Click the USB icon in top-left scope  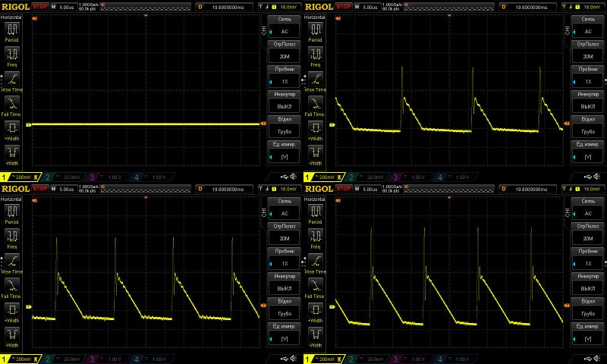[x=284, y=177]
